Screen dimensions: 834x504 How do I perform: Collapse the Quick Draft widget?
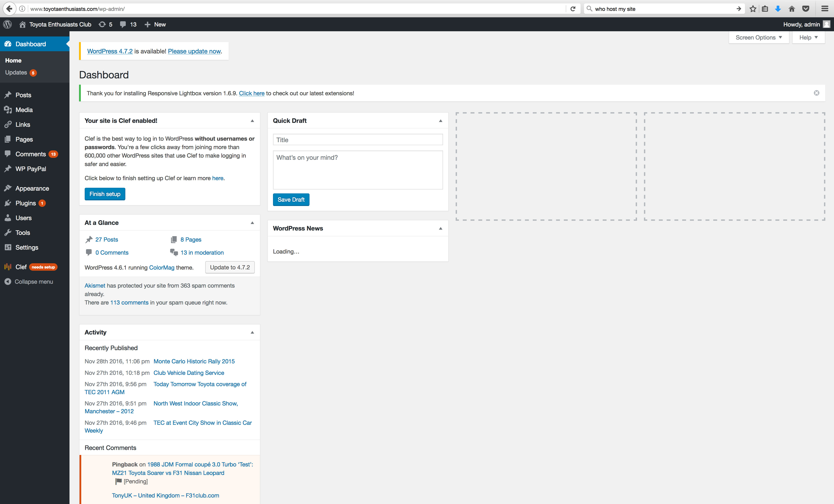[x=440, y=121]
